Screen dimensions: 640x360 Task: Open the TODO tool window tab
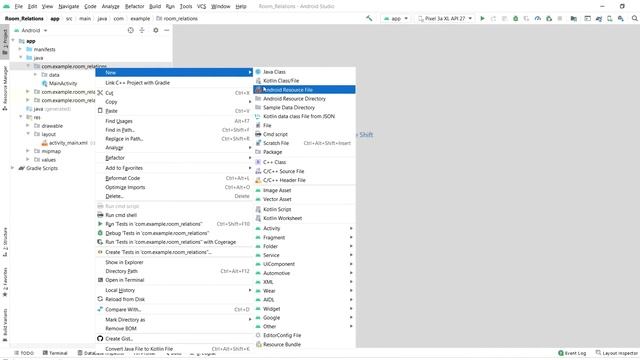(x=24, y=353)
